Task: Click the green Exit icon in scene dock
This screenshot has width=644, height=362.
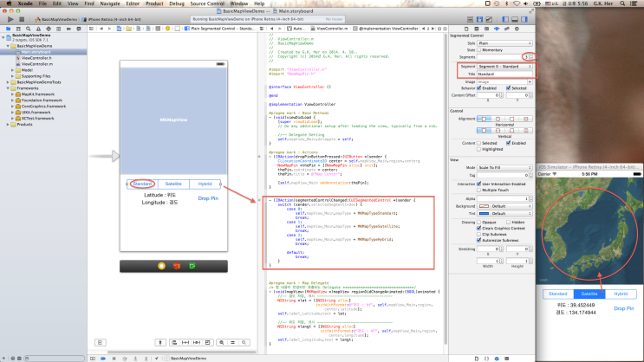Action: 192,264
